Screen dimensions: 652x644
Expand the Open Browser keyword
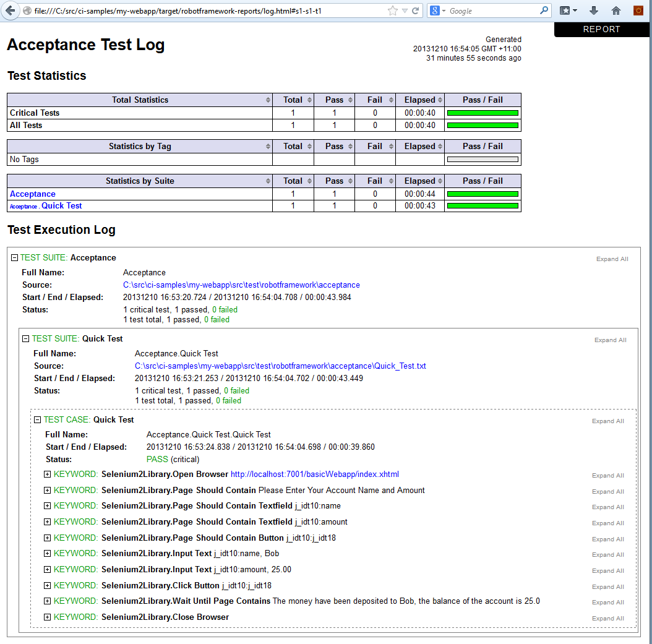coord(47,474)
